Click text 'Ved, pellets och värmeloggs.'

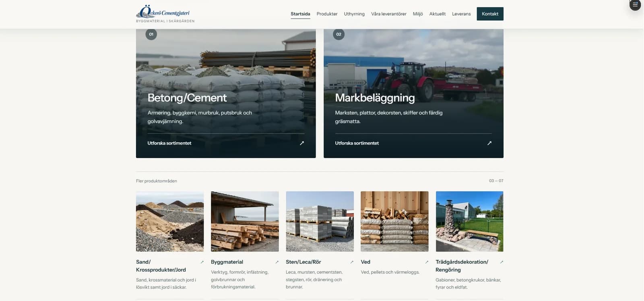click(390, 272)
